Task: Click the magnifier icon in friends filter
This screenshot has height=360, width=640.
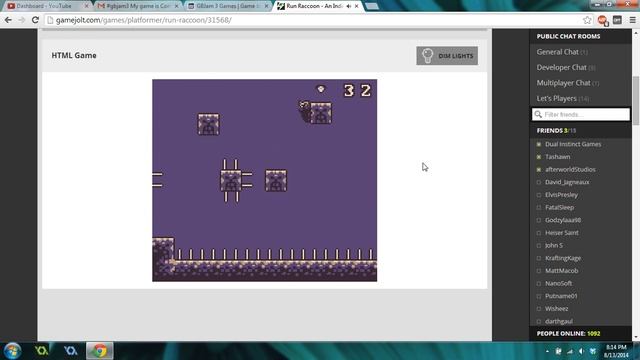Action: [538, 114]
